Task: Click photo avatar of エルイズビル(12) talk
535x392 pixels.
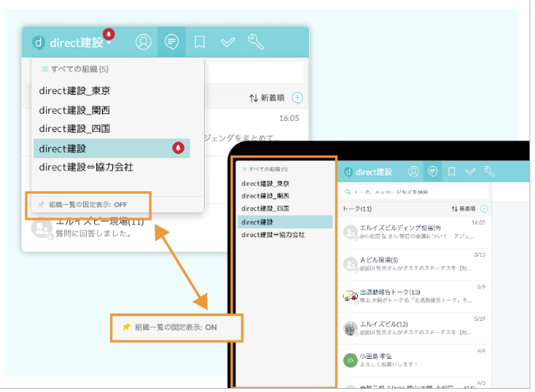Action: (350, 328)
